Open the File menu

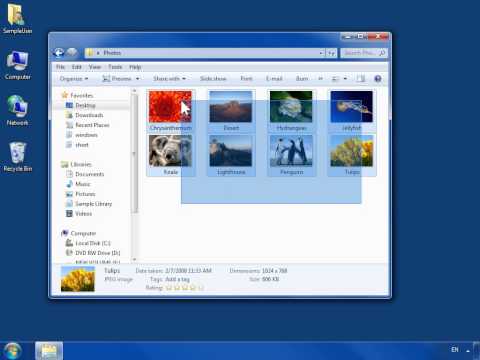click(x=60, y=67)
